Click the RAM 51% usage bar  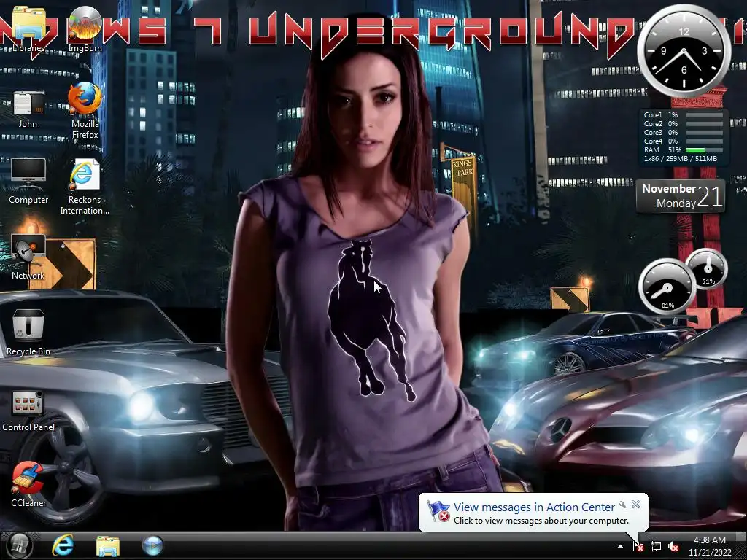[x=704, y=150]
